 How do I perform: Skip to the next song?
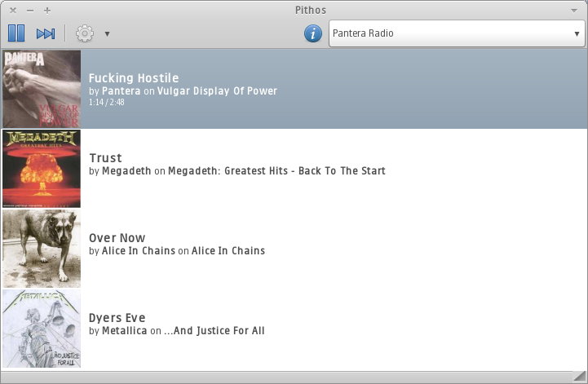(46, 33)
